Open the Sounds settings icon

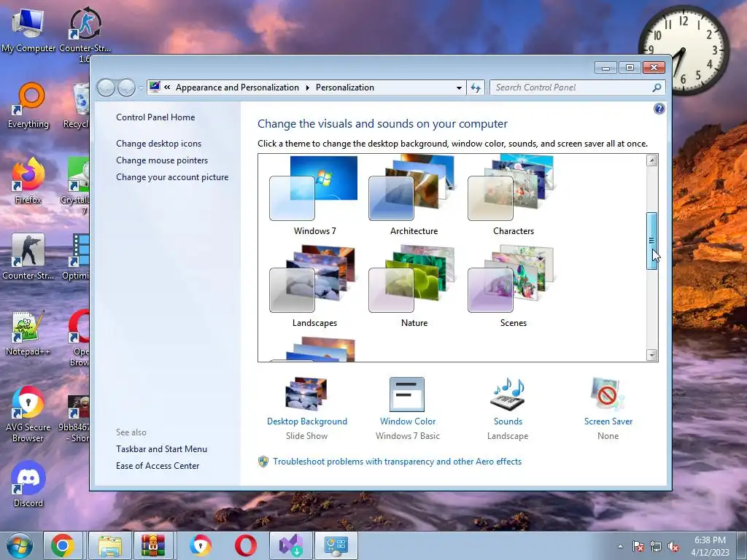508,394
